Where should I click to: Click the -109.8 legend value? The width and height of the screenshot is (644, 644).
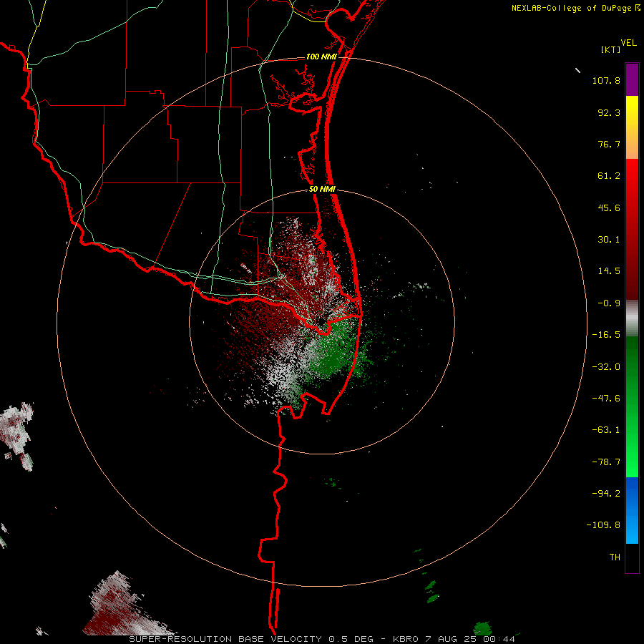pos(603,525)
